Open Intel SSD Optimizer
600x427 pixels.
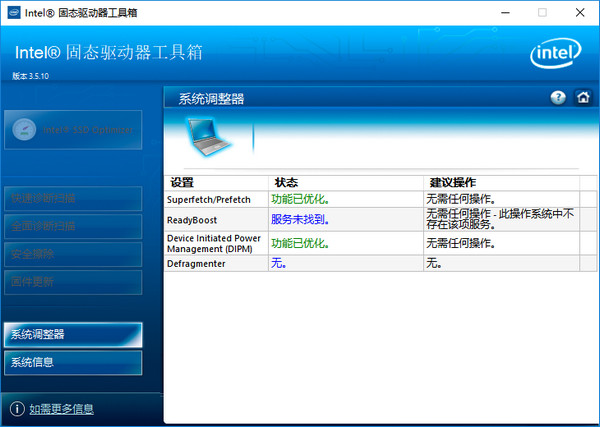click(73, 130)
